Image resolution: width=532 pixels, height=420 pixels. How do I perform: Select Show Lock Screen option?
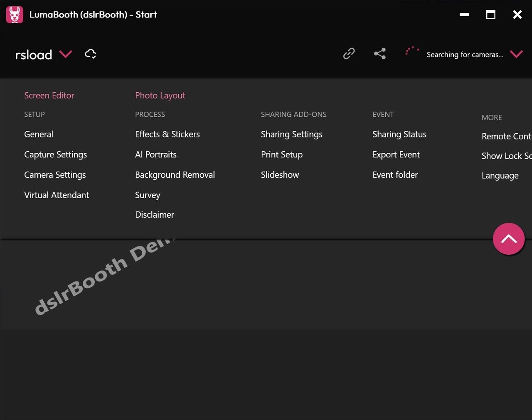[x=507, y=156]
